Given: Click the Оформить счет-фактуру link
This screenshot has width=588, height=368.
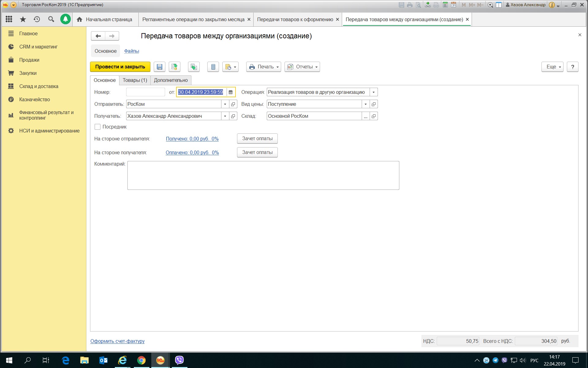Looking at the screenshot, I should [x=117, y=341].
